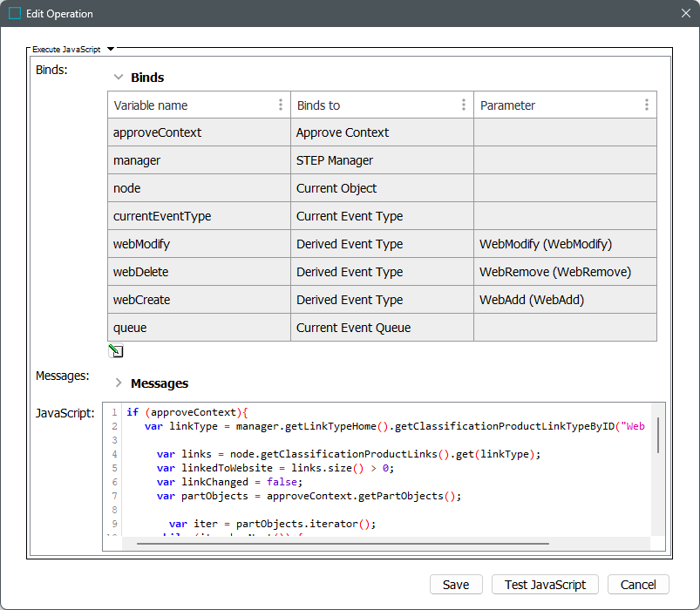Open Parameter column options menu

tap(647, 105)
